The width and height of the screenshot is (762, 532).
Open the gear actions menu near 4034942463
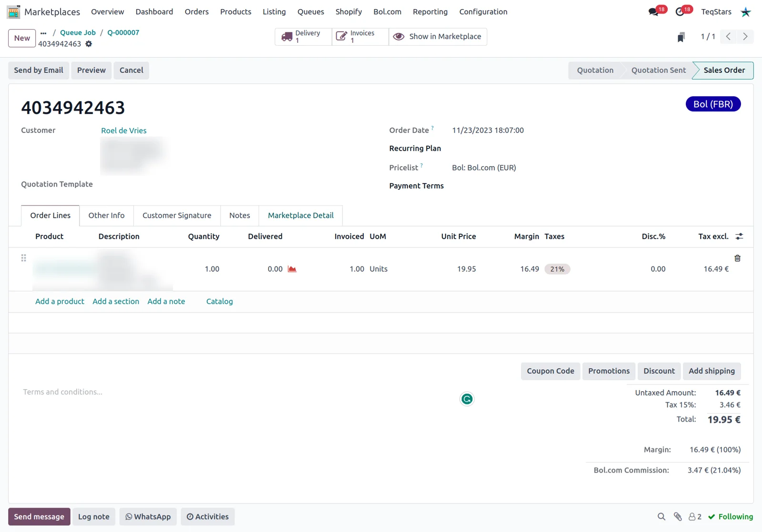tap(89, 44)
